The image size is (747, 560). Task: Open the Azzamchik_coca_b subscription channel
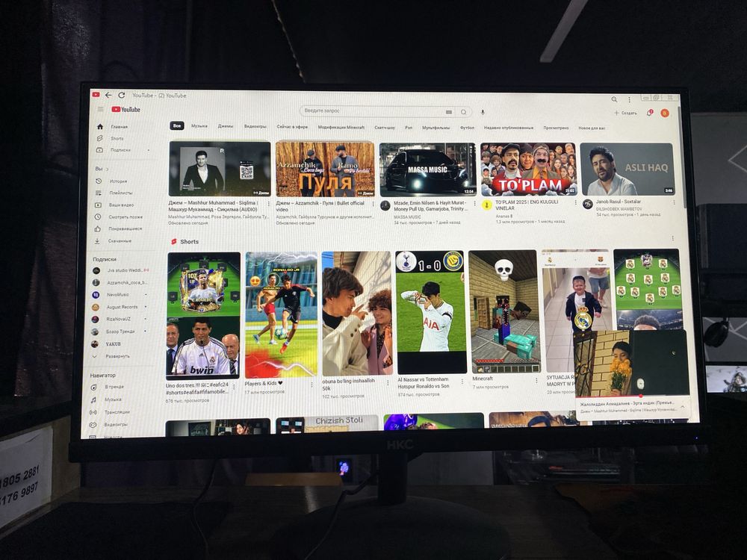click(x=122, y=282)
